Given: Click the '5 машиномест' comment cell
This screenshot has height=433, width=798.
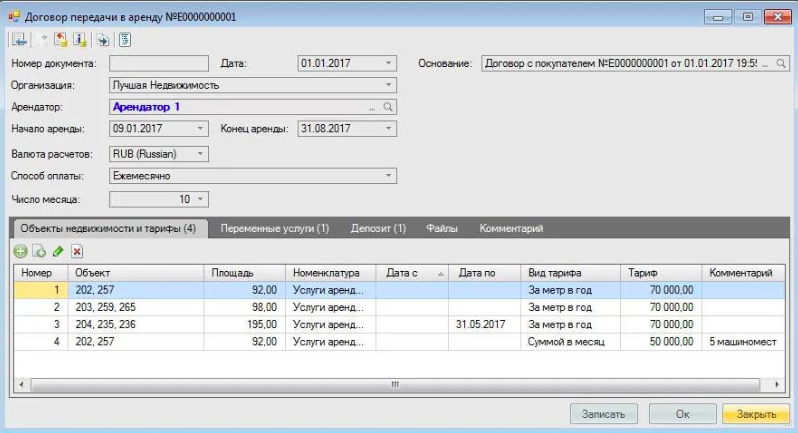Looking at the screenshot, I should tap(743, 342).
